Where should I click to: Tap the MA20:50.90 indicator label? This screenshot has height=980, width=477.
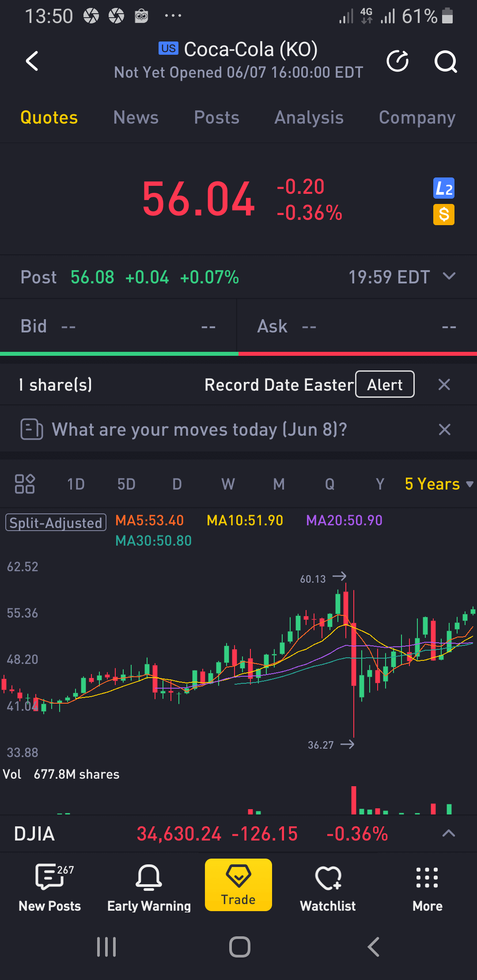(344, 520)
